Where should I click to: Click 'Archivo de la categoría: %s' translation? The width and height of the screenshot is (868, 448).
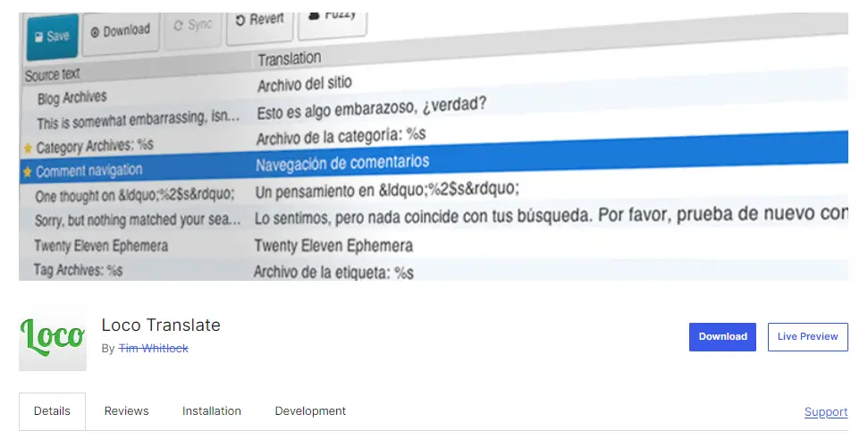341,137
